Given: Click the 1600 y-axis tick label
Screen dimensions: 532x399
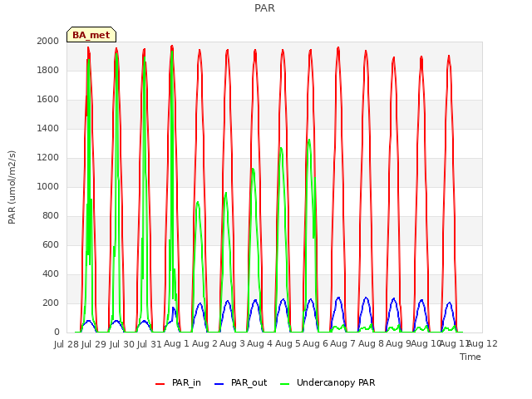Looking at the screenshot, I should click(x=48, y=100).
